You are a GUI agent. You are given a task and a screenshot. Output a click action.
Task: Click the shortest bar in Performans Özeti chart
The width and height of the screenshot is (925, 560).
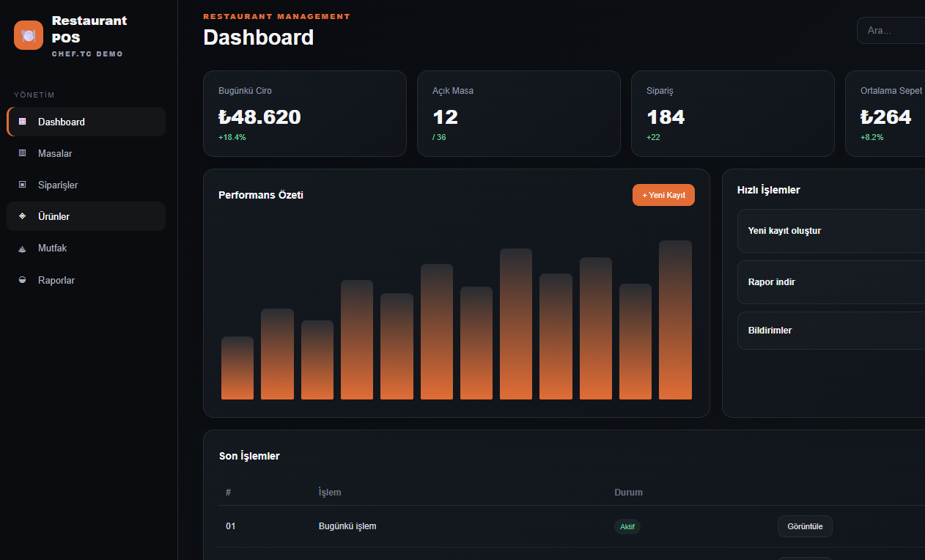pos(237,368)
